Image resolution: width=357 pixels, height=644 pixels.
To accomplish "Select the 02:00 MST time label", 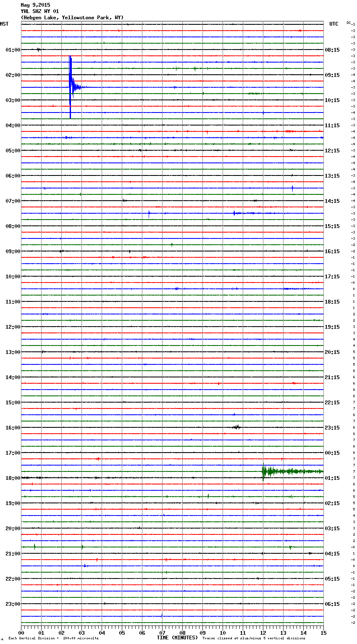I will click(x=13, y=75).
